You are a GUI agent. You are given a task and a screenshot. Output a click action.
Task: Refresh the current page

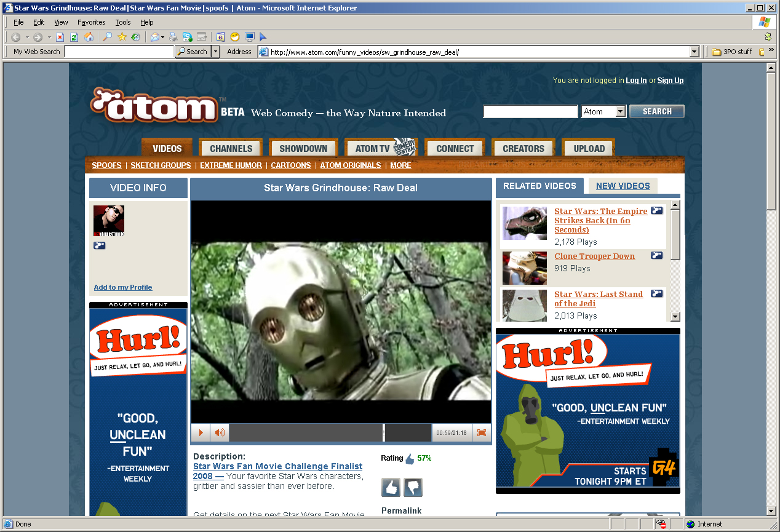tap(74, 37)
